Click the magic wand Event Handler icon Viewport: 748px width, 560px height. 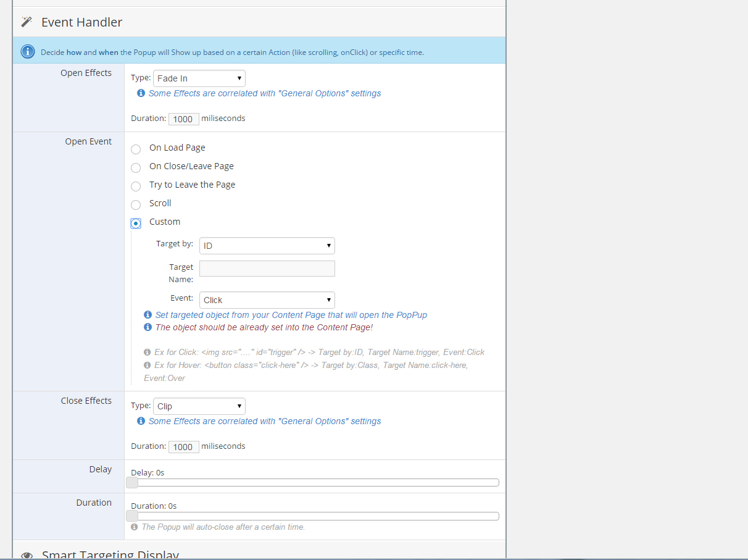[x=27, y=22]
